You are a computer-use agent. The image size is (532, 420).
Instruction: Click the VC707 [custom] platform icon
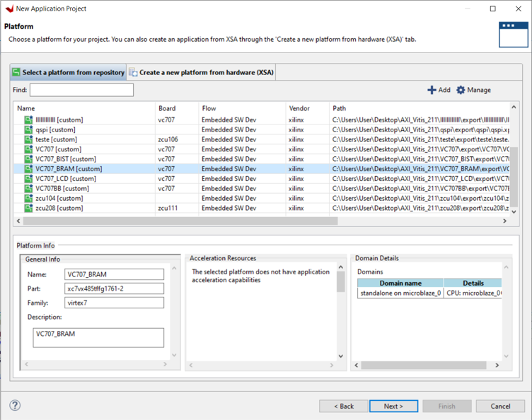coord(28,149)
